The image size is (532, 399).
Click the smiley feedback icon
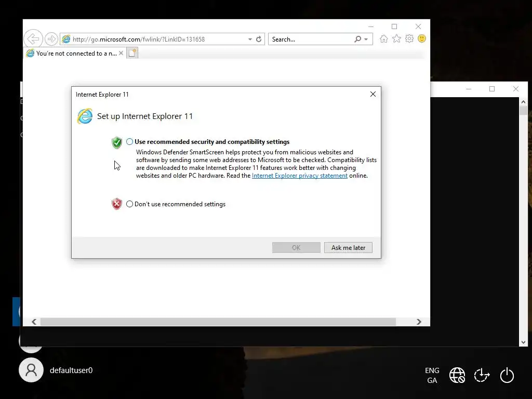422,38
